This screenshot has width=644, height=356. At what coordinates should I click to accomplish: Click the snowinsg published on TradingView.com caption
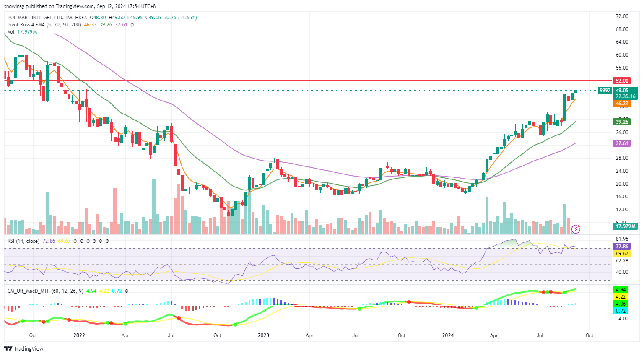click(x=49, y=6)
